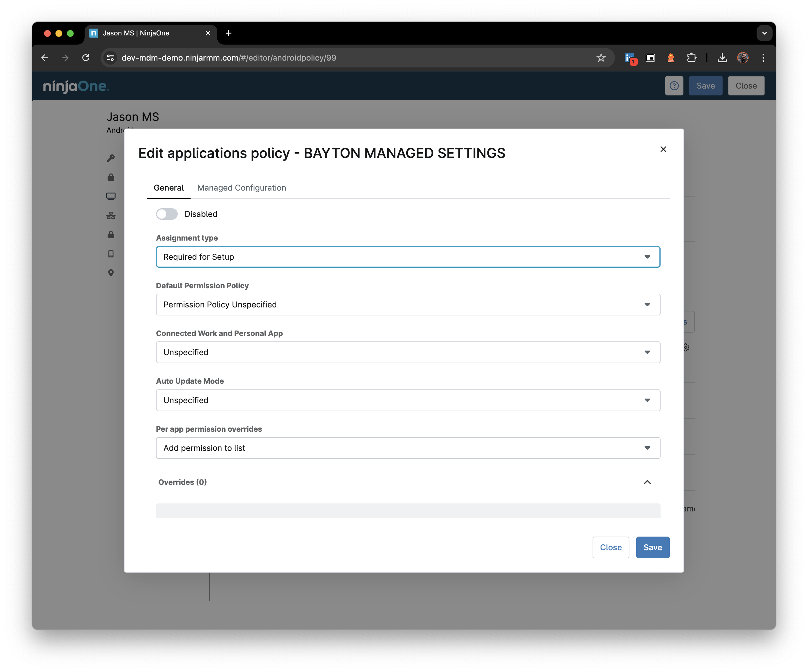Click the Save button
Screen dimensions: 808x672
pos(652,547)
